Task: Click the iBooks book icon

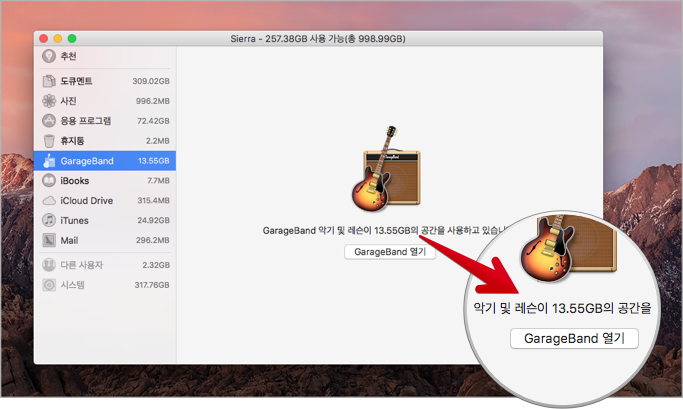Action: [49, 180]
